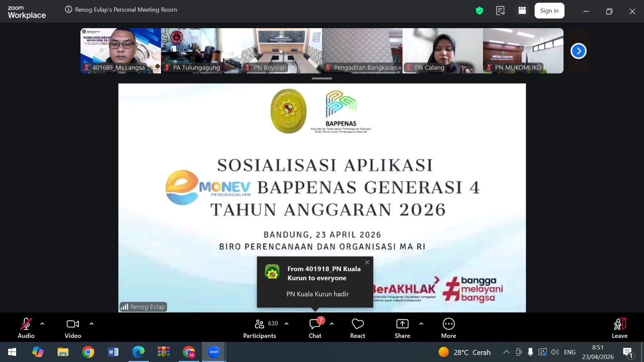The height and width of the screenshot is (362, 644).
Task: Open the ENG language switcher in taskbar
Action: click(570, 352)
